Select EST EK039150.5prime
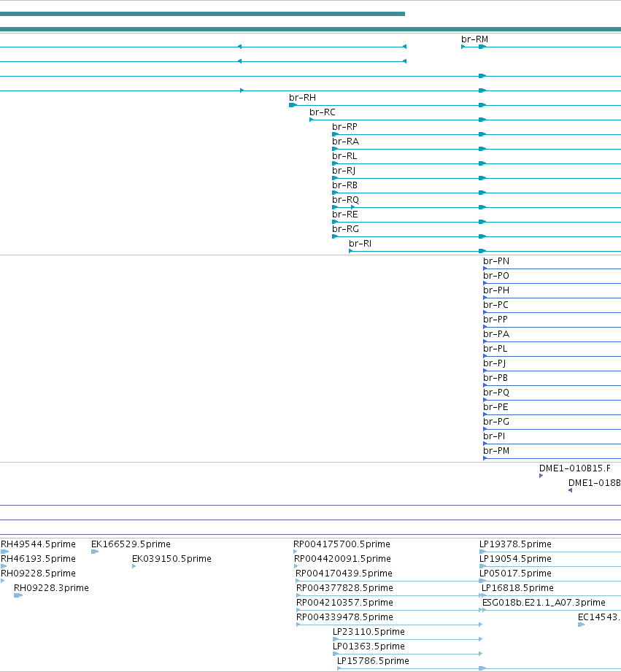Viewport: 621px width, 672px height. coord(171,558)
